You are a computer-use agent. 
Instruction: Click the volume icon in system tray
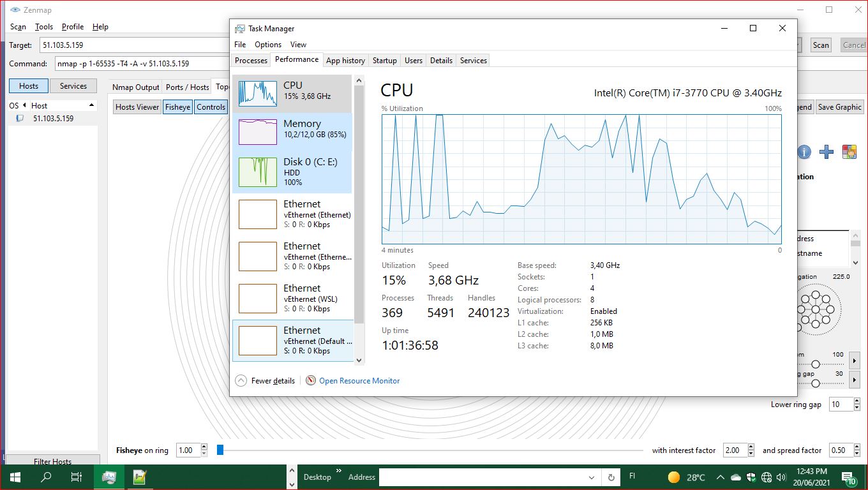click(x=781, y=477)
